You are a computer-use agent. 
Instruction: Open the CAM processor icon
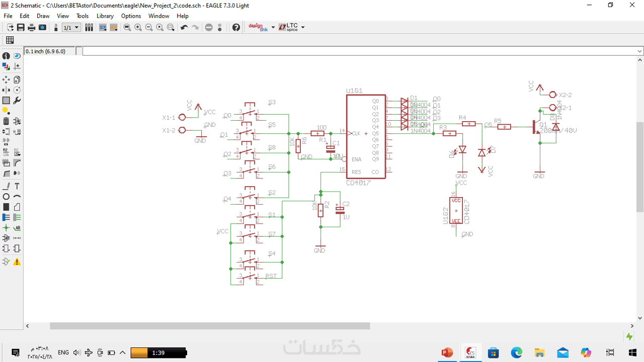(43, 27)
